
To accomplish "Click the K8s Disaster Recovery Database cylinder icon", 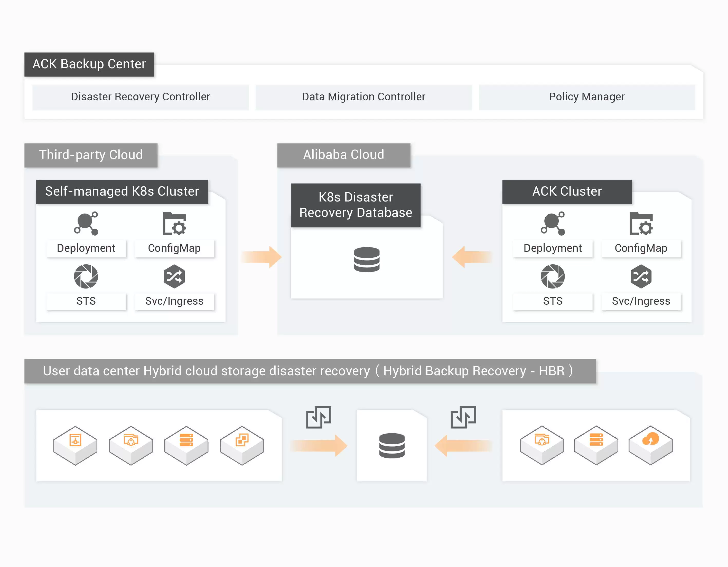I will (367, 259).
